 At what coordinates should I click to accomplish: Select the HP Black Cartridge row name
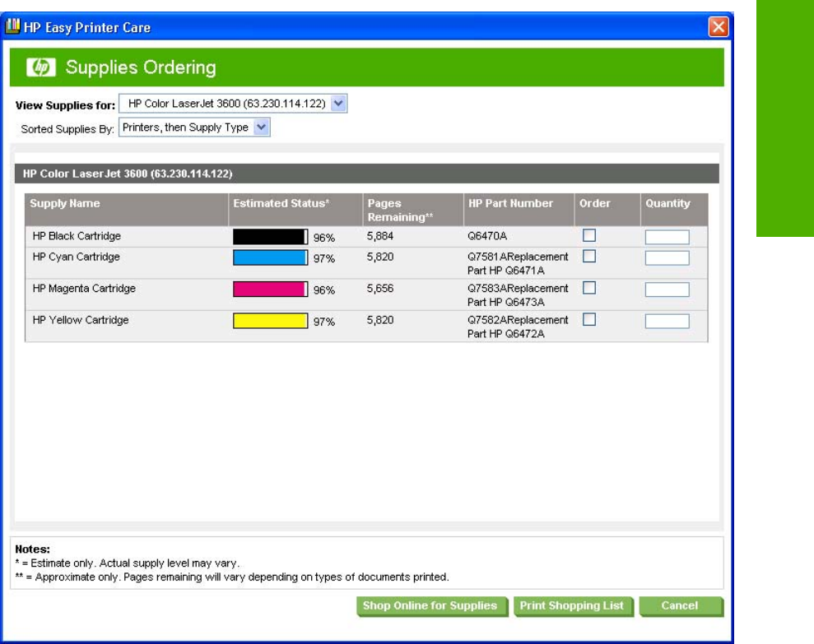point(77,236)
